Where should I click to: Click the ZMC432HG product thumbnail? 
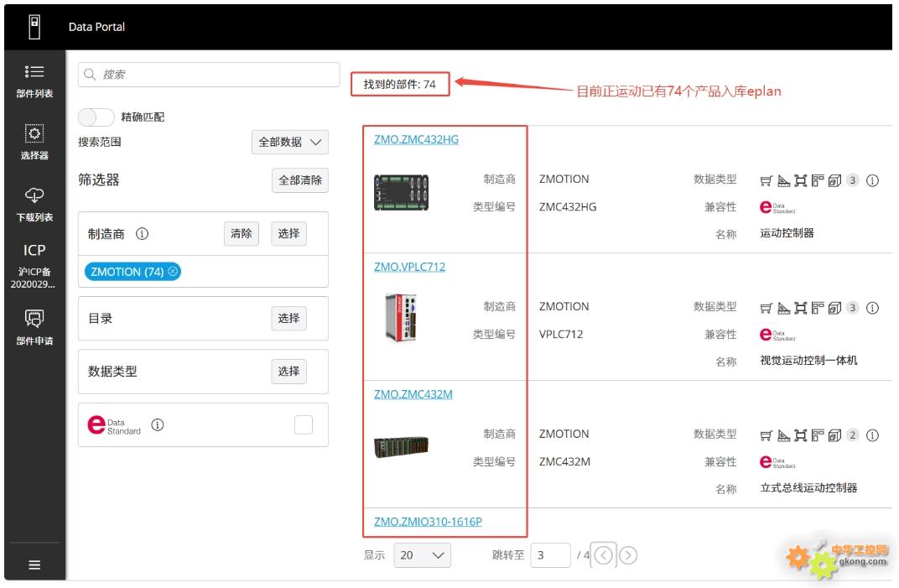402,192
